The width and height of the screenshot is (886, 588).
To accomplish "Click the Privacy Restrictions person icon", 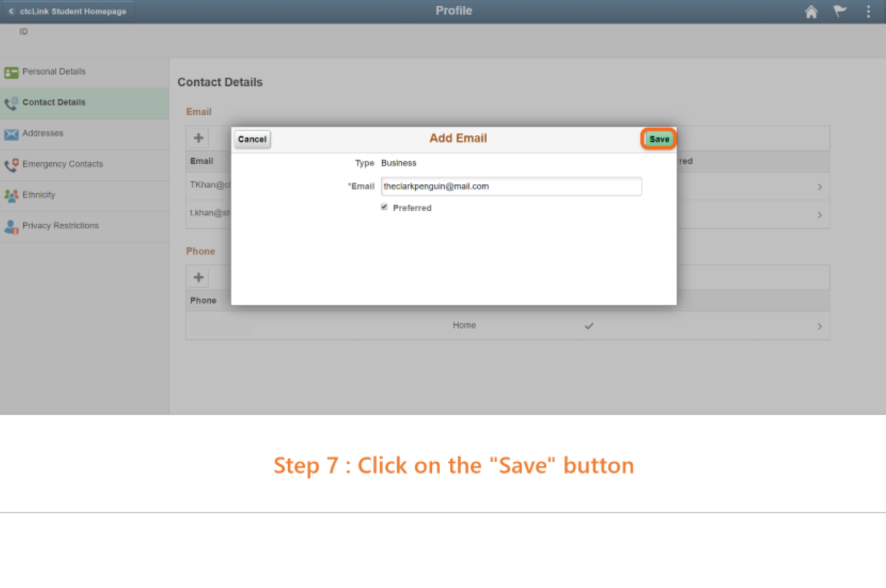I will pyautogui.click(x=11, y=227).
